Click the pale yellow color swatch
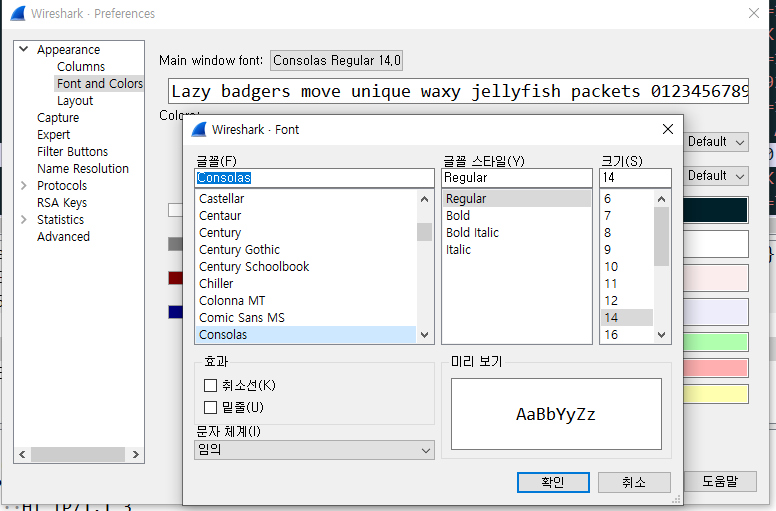Image resolution: width=776 pixels, height=511 pixels. click(x=716, y=394)
